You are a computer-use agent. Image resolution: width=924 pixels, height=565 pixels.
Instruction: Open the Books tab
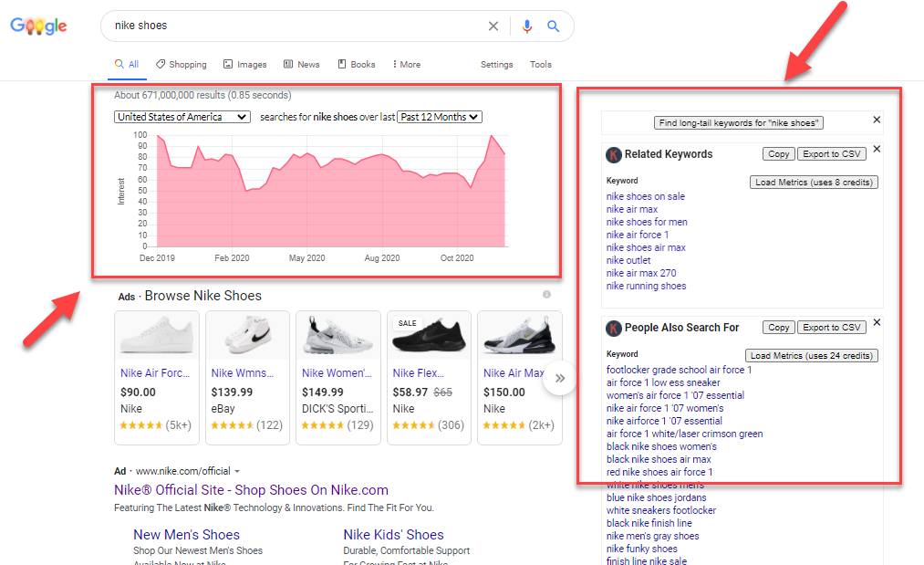click(x=357, y=64)
